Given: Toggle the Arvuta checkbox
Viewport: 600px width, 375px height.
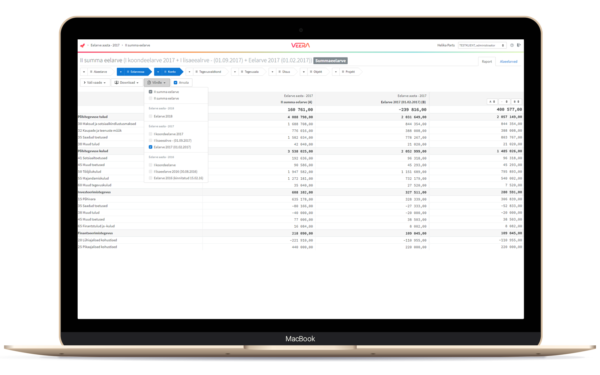Looking at the screenshot, I should point(176,83).
